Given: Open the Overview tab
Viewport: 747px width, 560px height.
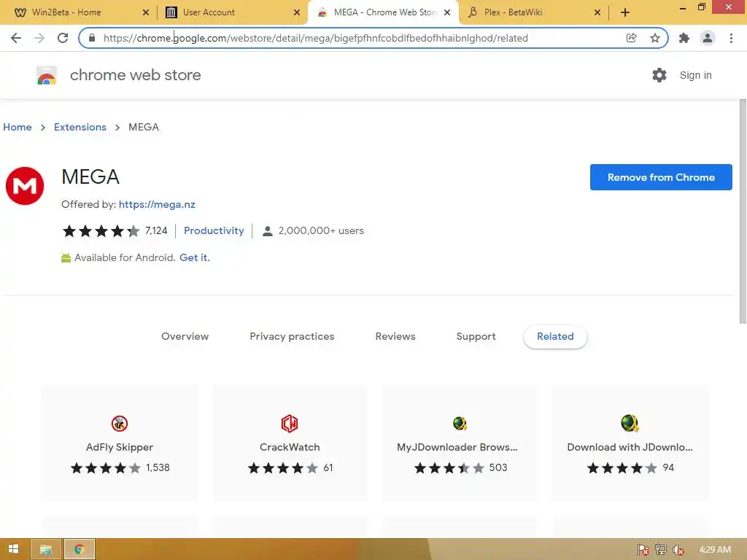Looking at the screenshot, I should 185,337.
